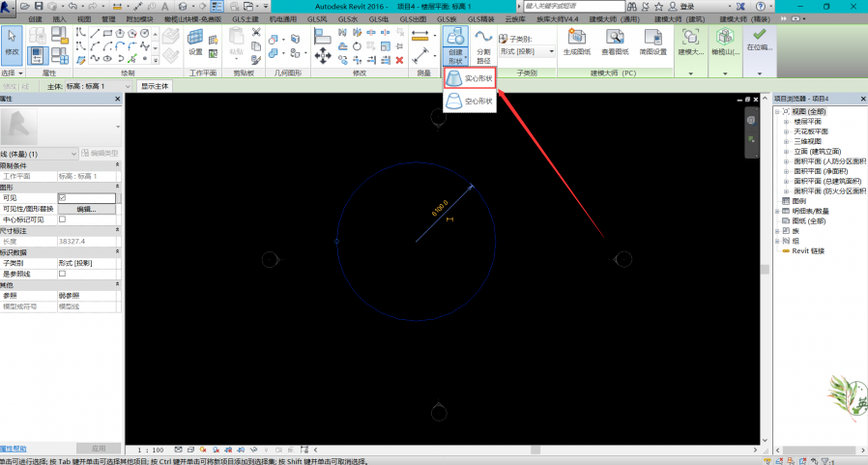Open the 属性帮助 link

pyautogui.click(x=14, y=449)
